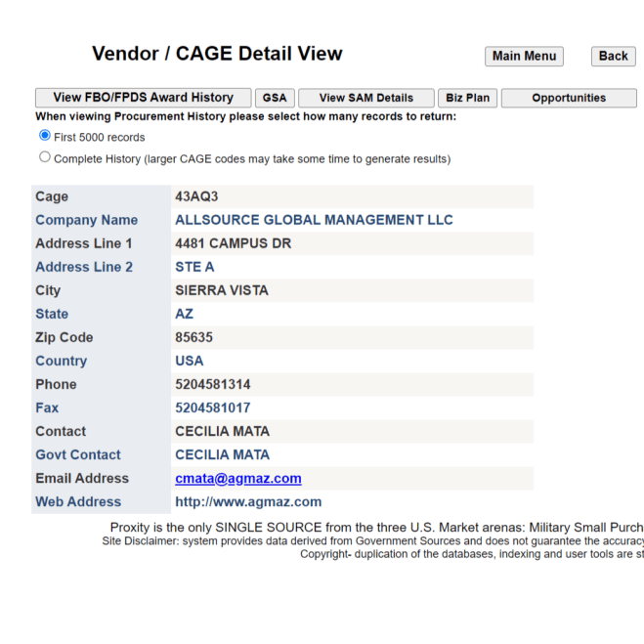Click the country value USA

point(190,361)
